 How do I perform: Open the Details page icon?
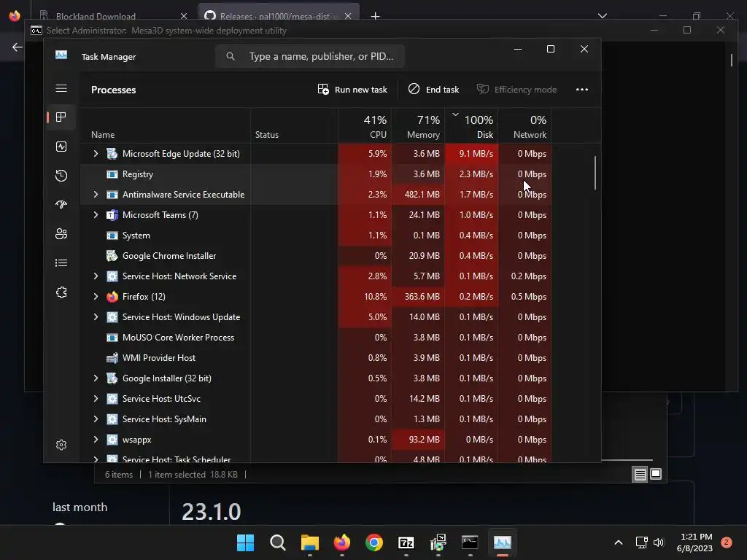(61, 262)
